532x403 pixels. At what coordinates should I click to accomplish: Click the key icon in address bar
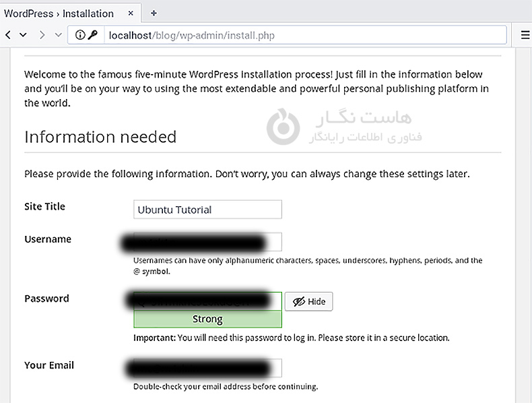pos(92,36)
